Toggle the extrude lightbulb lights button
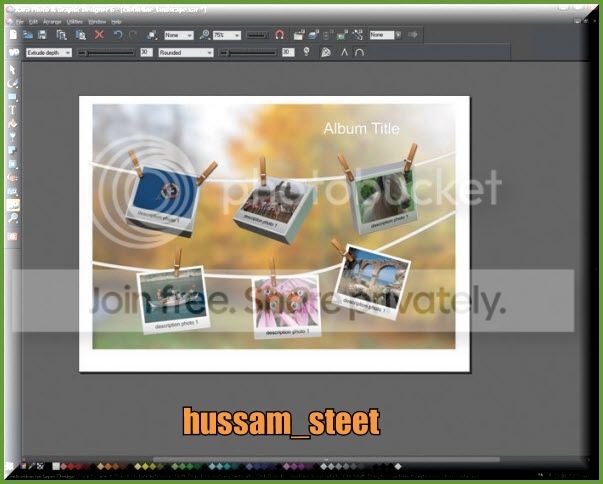603x484 pixels. pyautogui.click(x=306, y=52)
